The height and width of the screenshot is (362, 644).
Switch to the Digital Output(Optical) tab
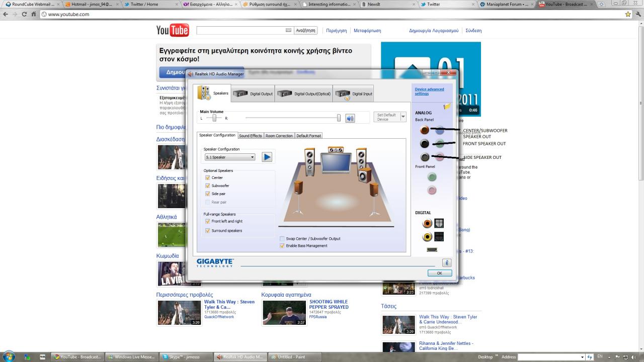[x=304, y=94]
